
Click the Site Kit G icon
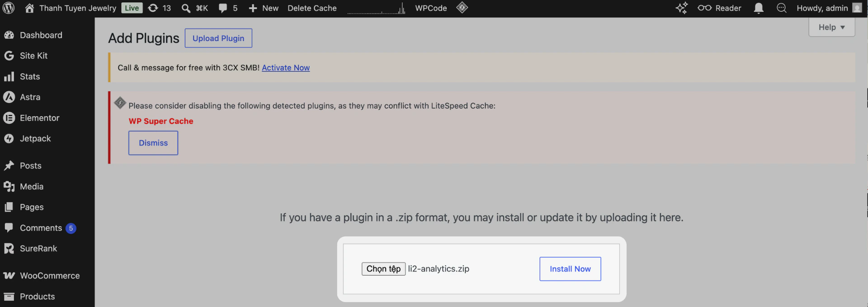[9, 56]
